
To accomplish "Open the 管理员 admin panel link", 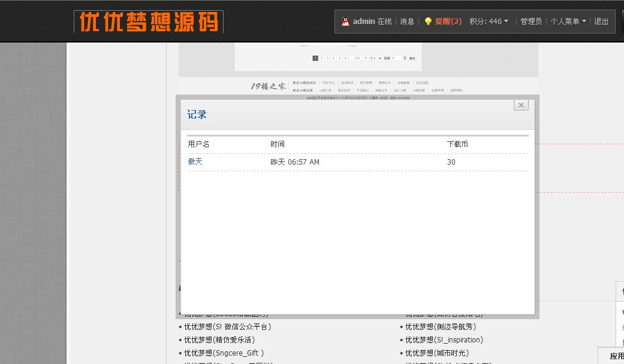I will (531, 22).
